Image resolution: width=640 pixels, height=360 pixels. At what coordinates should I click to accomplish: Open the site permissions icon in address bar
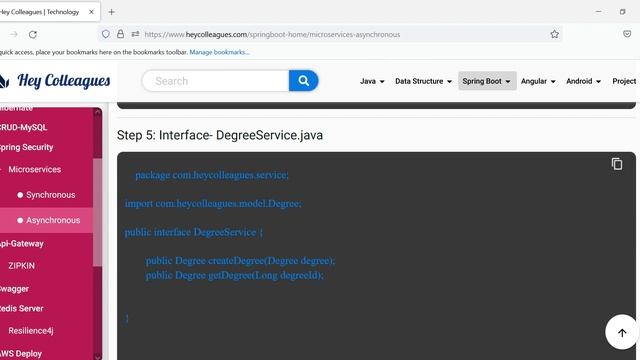pyautogui.click(x=136, y=34)
